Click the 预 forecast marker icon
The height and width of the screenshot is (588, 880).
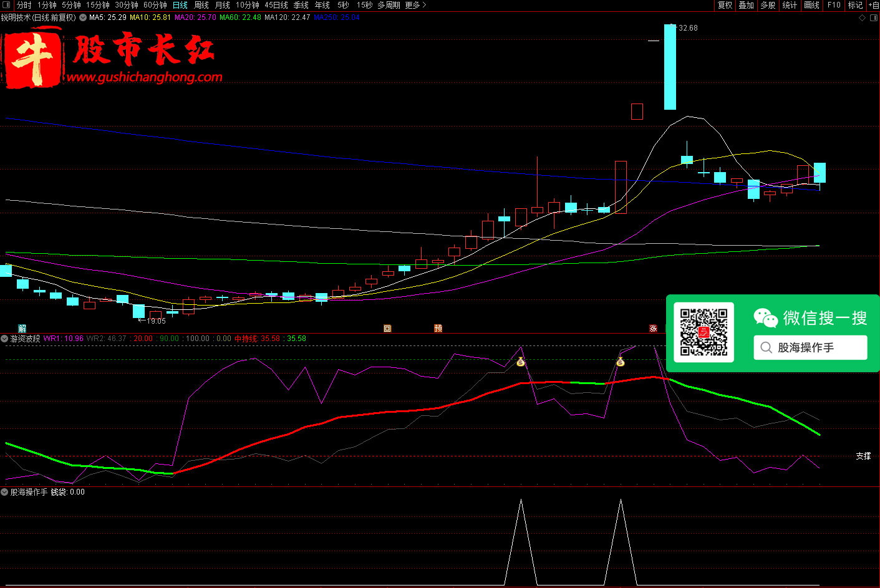(438, 329)
